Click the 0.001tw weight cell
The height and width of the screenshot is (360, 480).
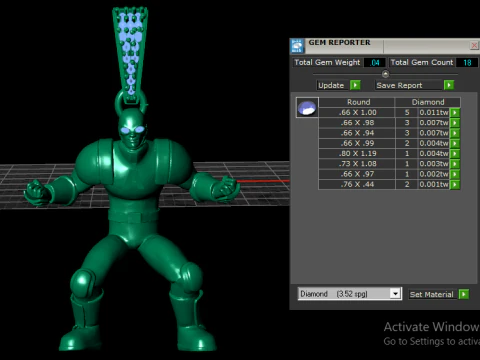pyautogui.click(x=434, y=185)
